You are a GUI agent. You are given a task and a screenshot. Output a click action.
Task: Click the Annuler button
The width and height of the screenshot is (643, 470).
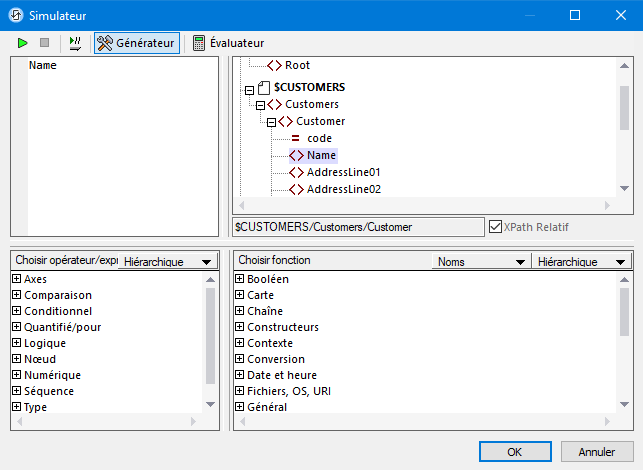[596, 452]
